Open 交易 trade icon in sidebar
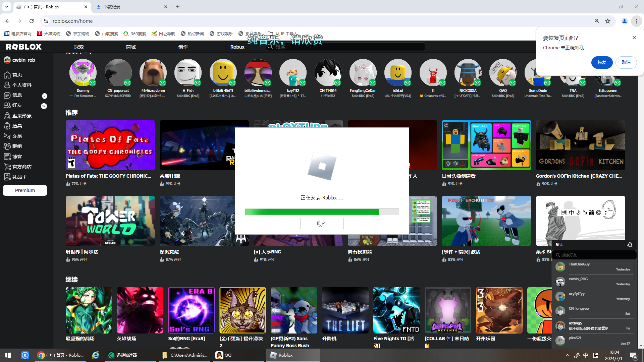Image resolution: width=644 pixels, height=362 pixels. [x=7, y=136]
